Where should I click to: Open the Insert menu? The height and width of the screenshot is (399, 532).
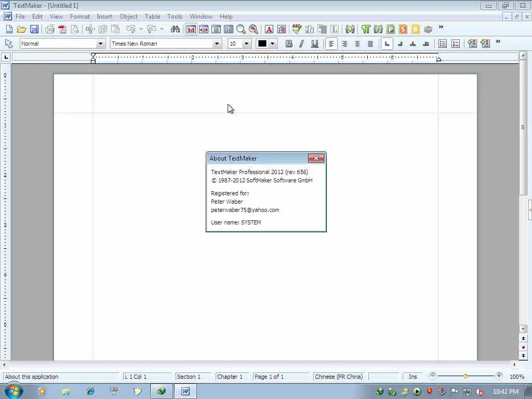click(x=104, y=16)
